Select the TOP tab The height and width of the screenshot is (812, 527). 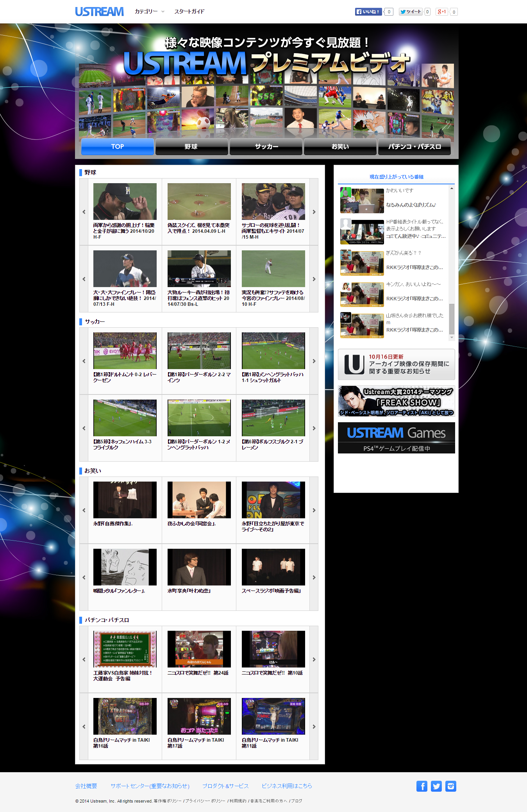(x=117, y=146)
